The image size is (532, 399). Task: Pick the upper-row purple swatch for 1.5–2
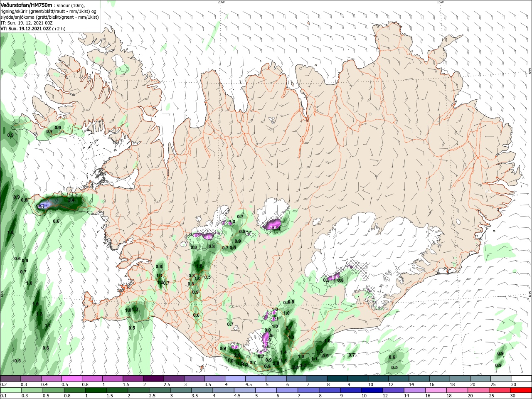click(x=133, y=379)
